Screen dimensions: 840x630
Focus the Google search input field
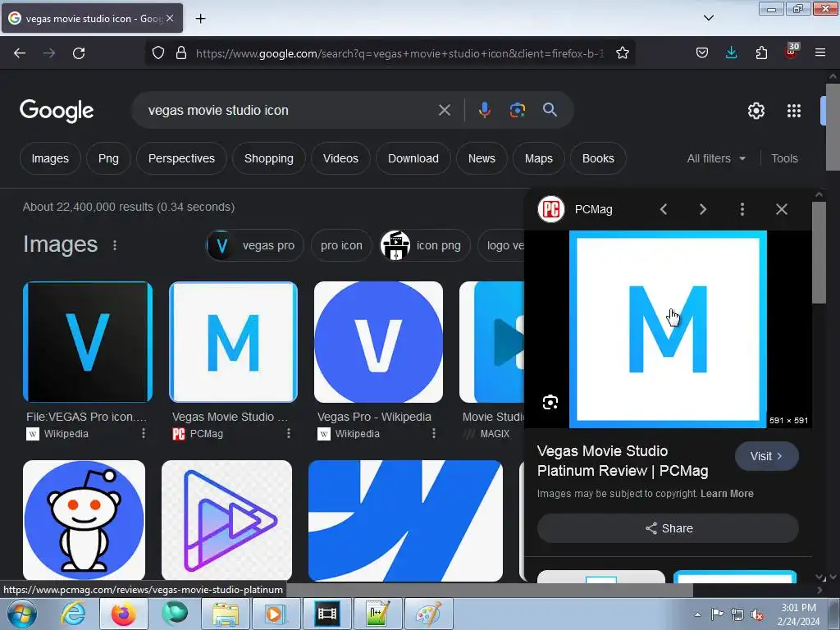tap(290, 110)
